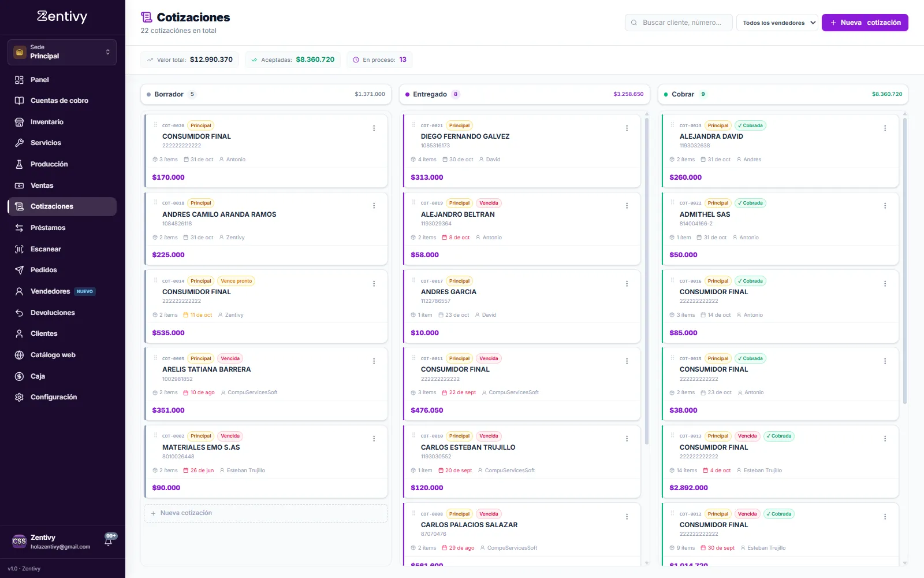Go to Catálogo web
The height and width of the screenshot is (578, 924).
[62, 355]
